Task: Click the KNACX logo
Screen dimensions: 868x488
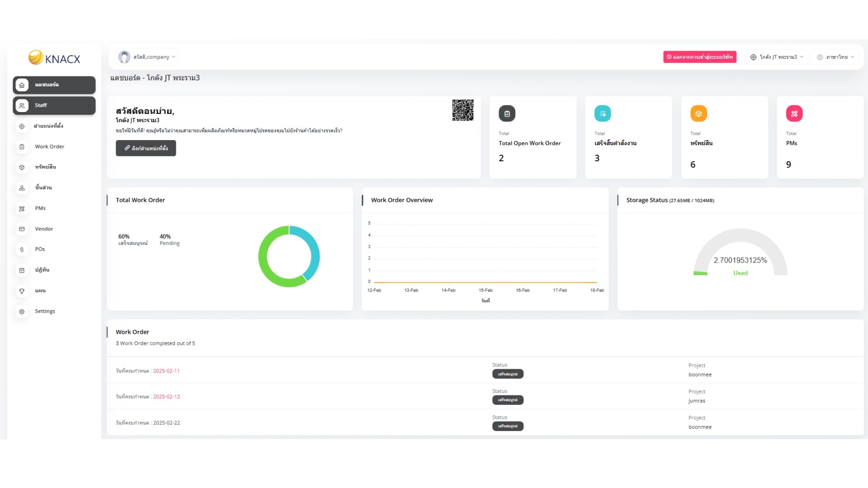Action: pos(54,58)
